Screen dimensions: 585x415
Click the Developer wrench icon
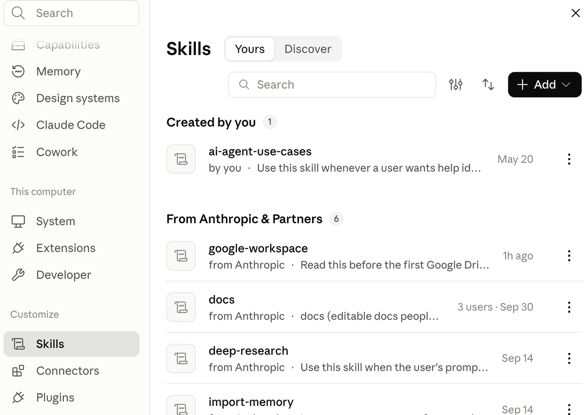(18, 275)
